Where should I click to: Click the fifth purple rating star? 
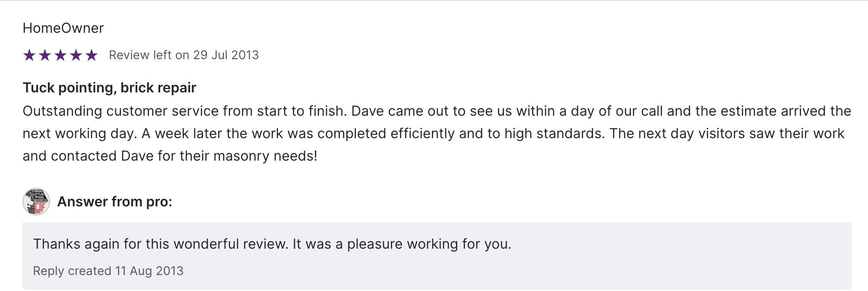(92, 55)
